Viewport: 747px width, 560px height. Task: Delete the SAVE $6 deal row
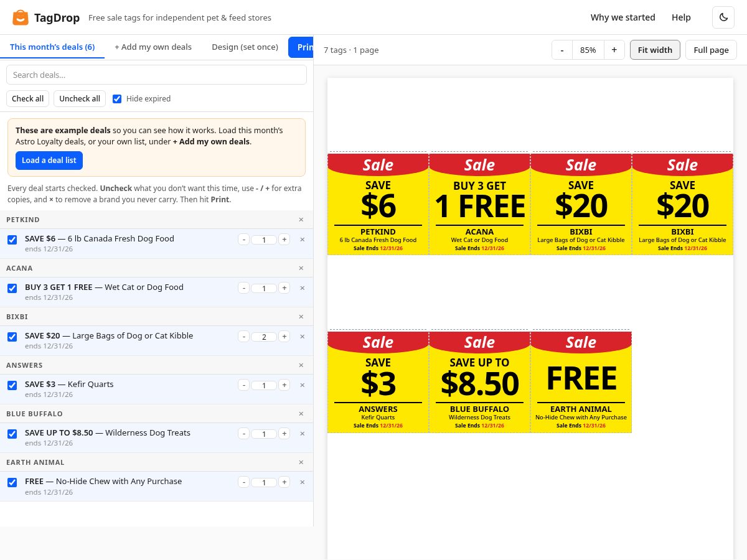point(303,240)
